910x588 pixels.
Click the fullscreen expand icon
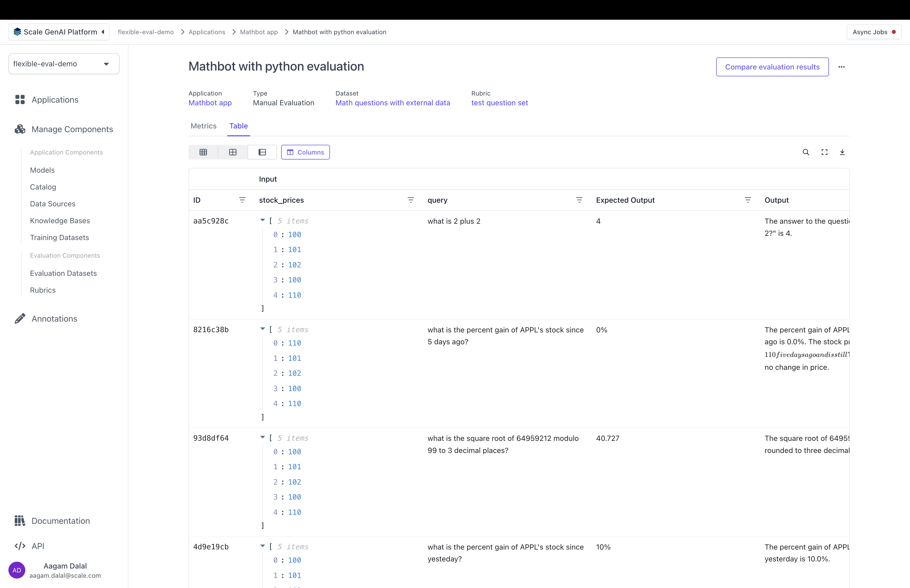[x=824, y=152]
